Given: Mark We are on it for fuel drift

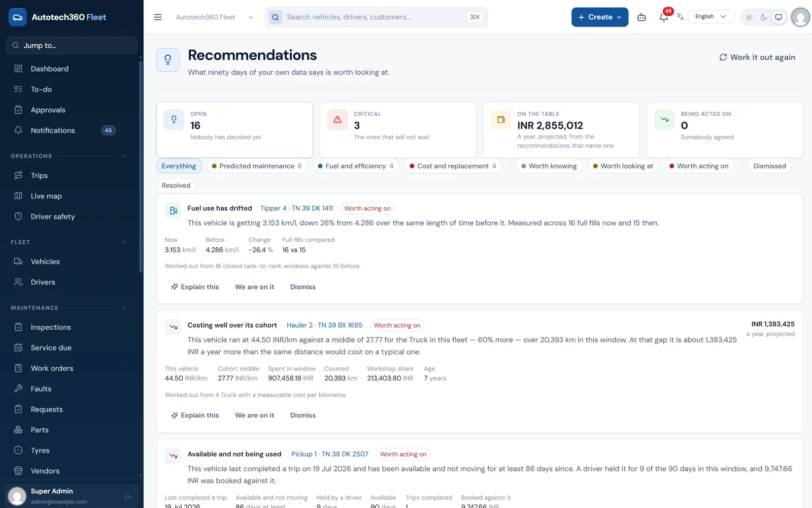Looking at the screenshot, I should pyautogui.click(x=255, y=287).
